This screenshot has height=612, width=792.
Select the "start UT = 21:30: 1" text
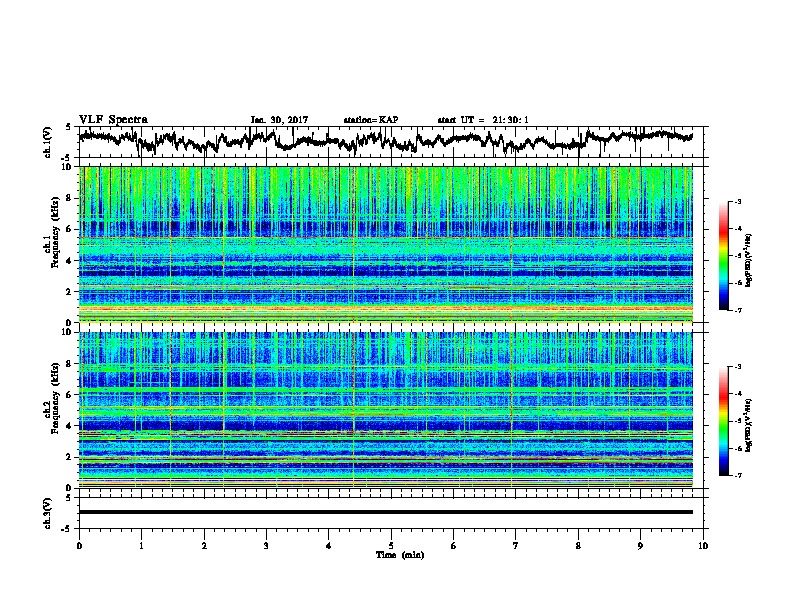pos(483,120)
